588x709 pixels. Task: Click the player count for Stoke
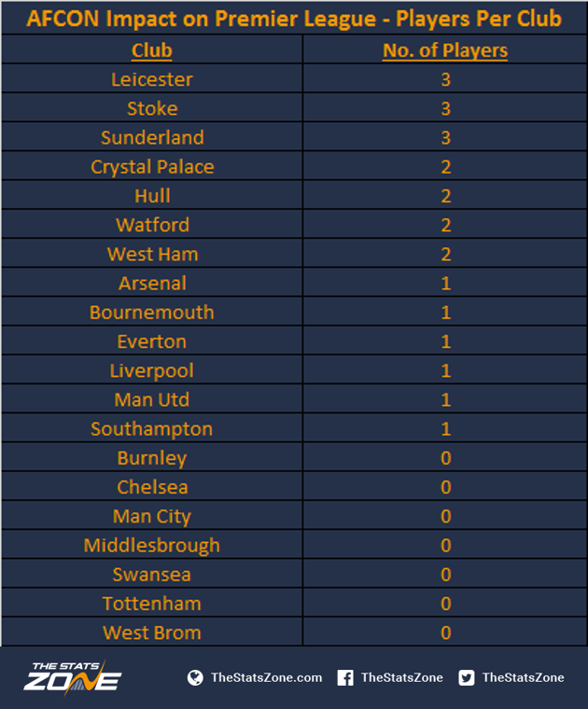[446, 108]
